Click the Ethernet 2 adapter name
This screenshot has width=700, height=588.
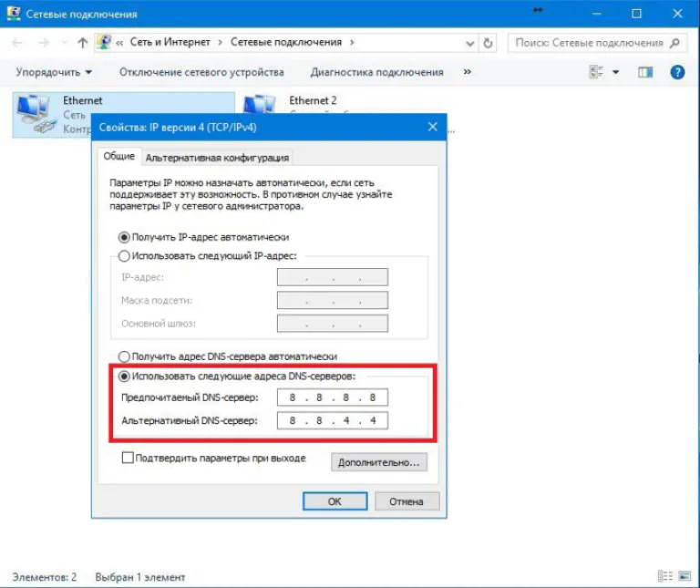click(313, 100)
